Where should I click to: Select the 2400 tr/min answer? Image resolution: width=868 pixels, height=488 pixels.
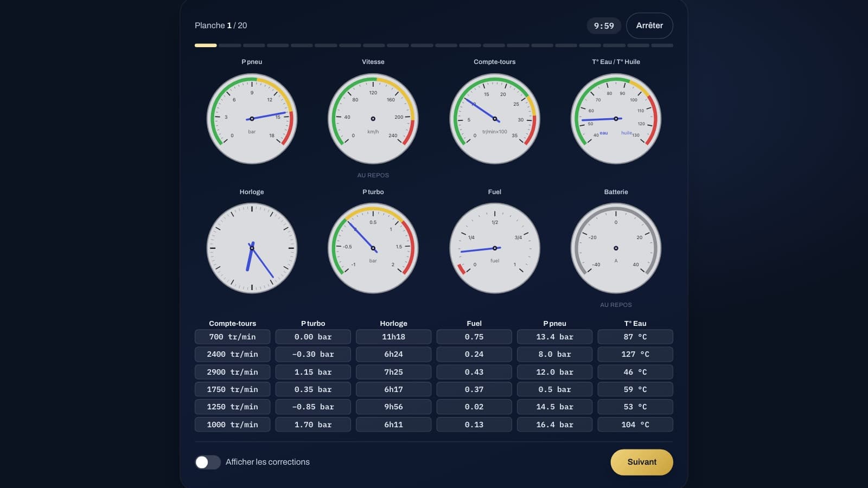click(x=232, y=354)
